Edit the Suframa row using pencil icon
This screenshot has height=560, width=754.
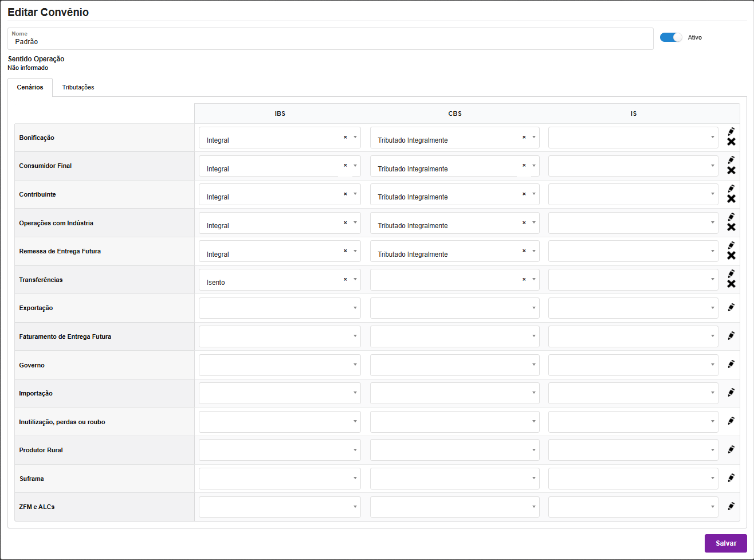[x=731, y=478]
